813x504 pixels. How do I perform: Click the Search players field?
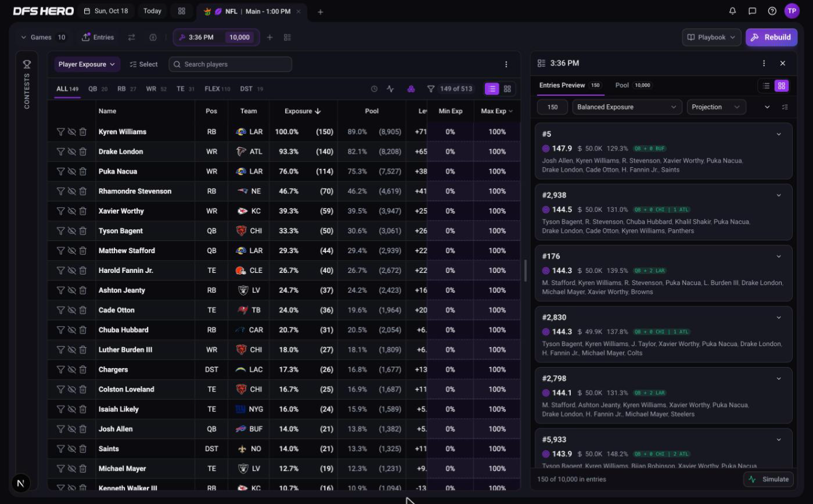[x=231, y=64]
